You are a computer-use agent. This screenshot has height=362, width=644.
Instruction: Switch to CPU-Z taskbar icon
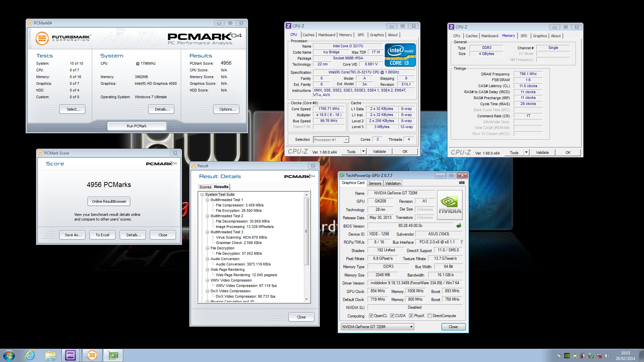click(x=71, y=355)
